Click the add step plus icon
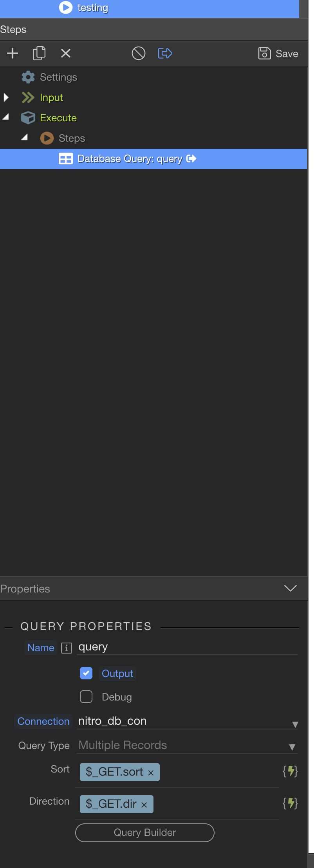Screen dimensions: 314x868 pyautogui.click(x=13, y=53)
